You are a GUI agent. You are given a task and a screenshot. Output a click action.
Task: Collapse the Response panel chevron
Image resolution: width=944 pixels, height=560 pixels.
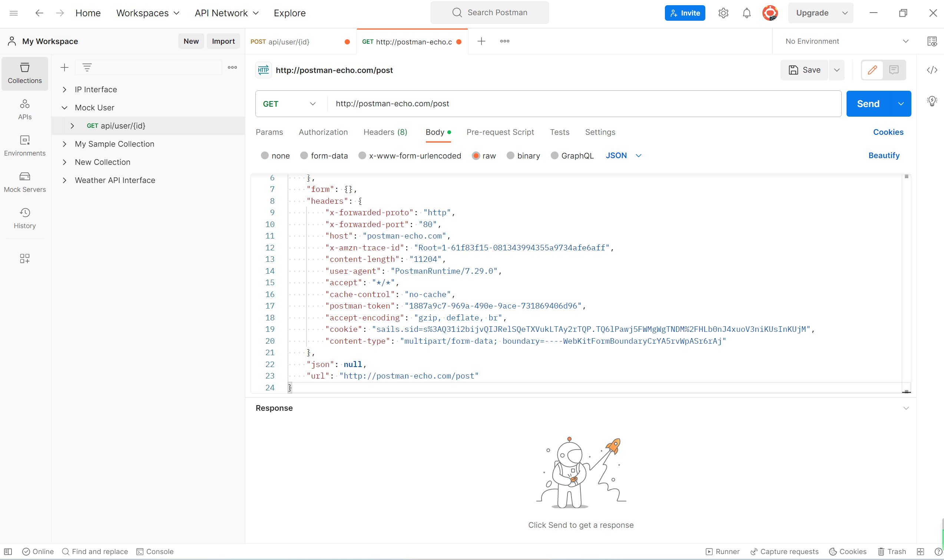[906, 408]
